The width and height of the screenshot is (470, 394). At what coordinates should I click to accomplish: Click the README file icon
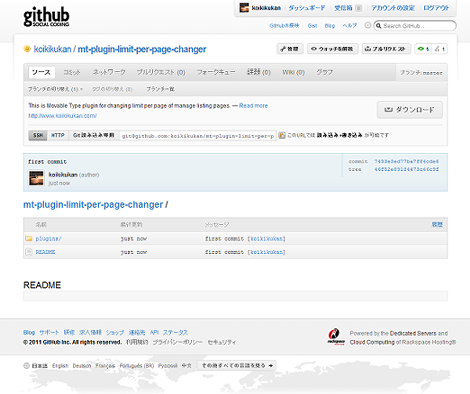pos(29,252)
